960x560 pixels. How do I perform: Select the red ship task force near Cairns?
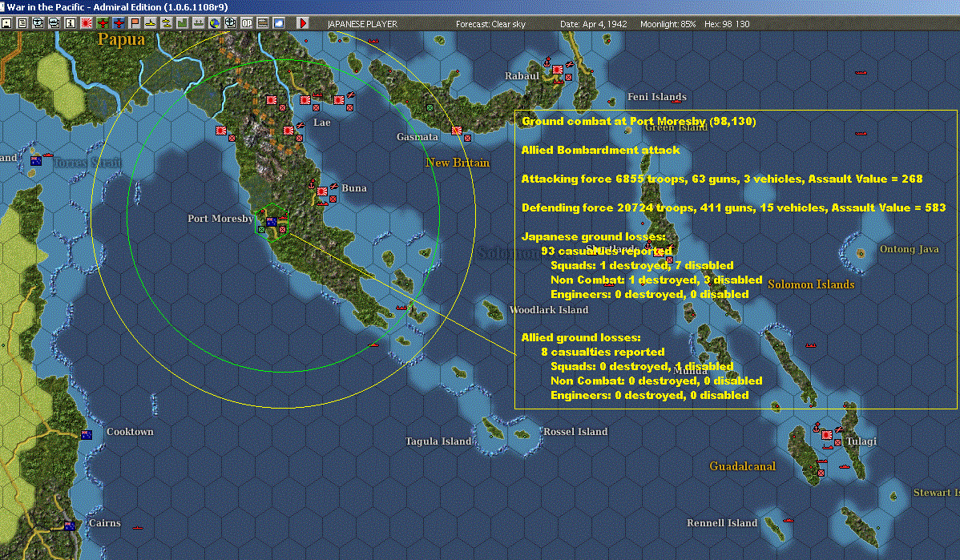pyautogui.click(x=138, y=527)
